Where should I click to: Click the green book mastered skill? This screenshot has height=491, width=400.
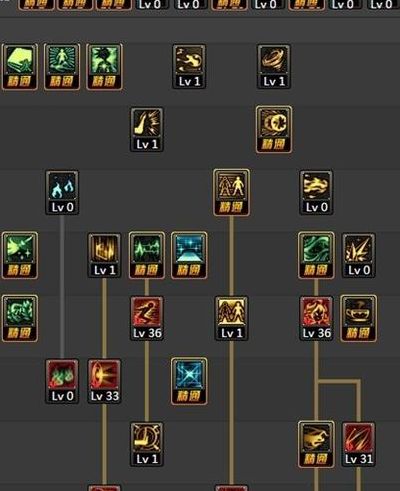(20, 67)
